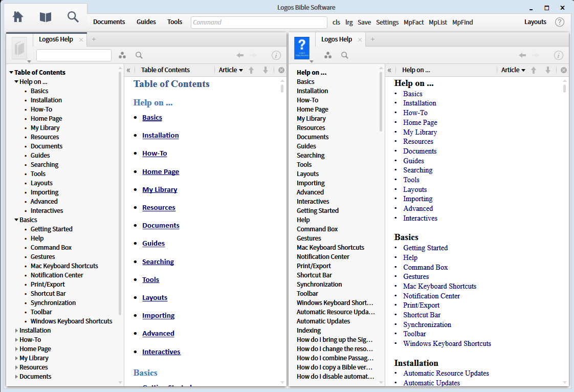Expand the Resources tree node

tap(16, 367)
